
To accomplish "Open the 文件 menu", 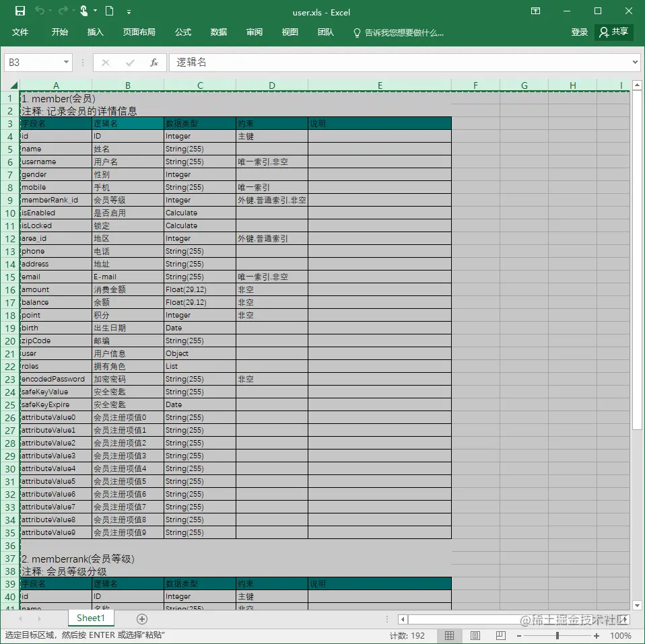I will coord(20,32).
